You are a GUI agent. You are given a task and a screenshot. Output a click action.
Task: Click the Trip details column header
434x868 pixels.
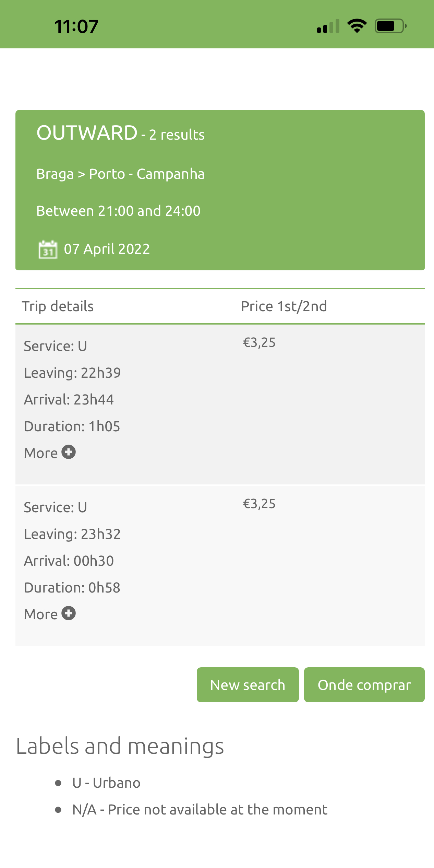pos(58,306)
